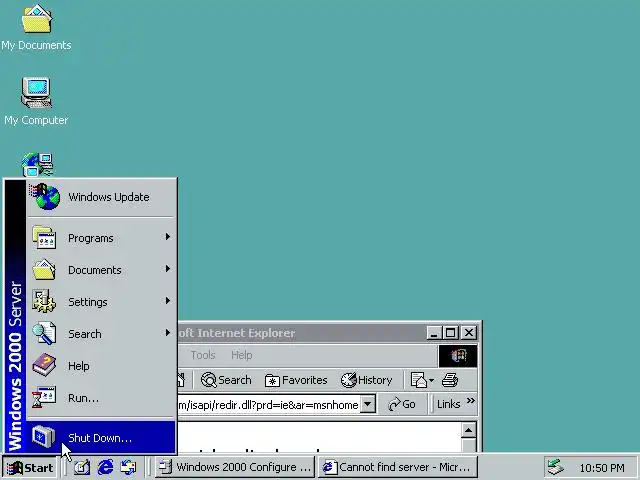
Task: Click the Windows Update globe icon
Action: tap(44, 197)
